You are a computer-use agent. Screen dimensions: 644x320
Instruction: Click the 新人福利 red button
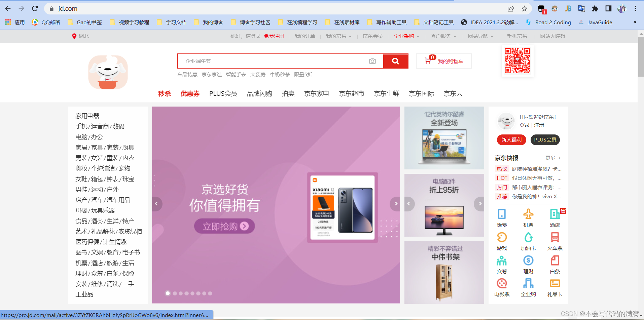[511, 140]
